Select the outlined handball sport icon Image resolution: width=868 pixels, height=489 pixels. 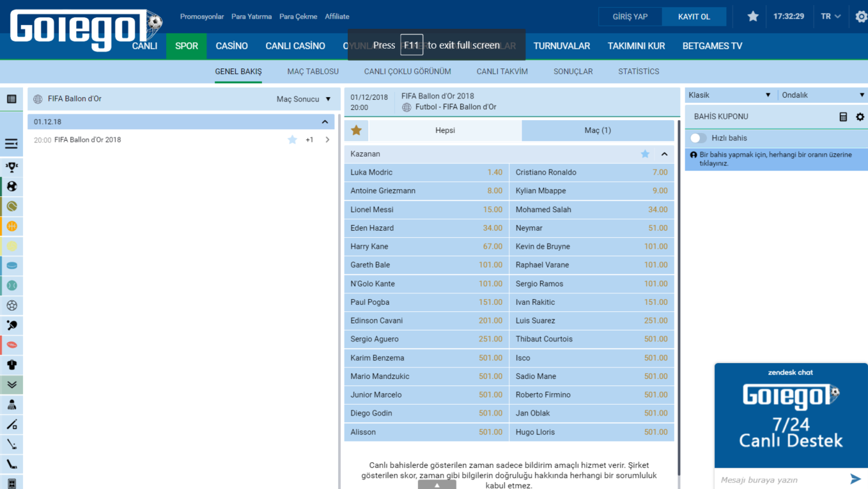12,306
